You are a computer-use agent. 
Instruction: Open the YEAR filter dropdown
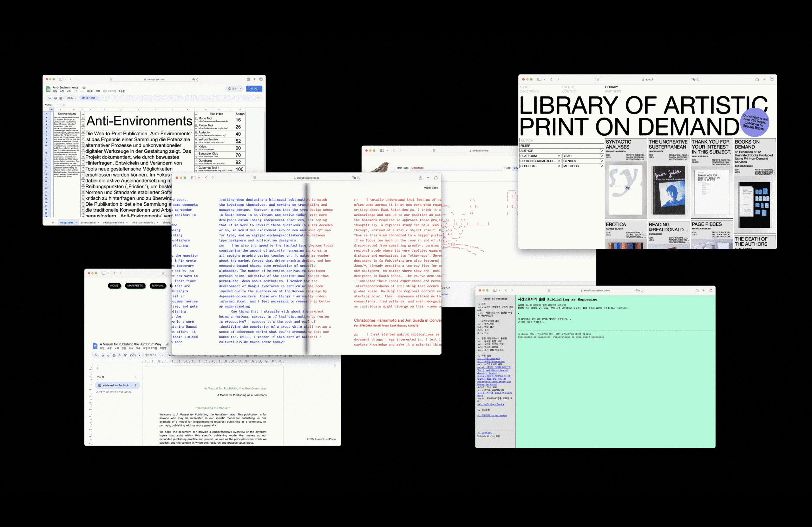tap(583, 156)
